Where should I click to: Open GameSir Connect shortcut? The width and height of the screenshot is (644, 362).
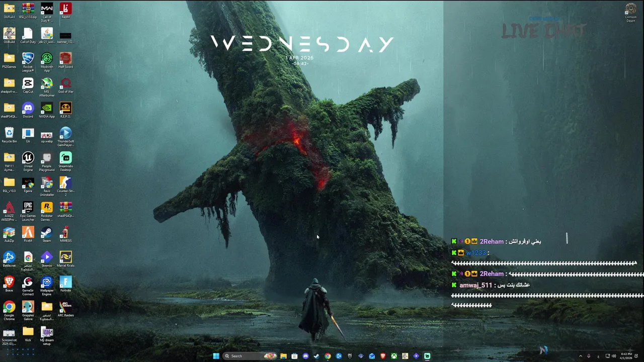coord(28,286)
